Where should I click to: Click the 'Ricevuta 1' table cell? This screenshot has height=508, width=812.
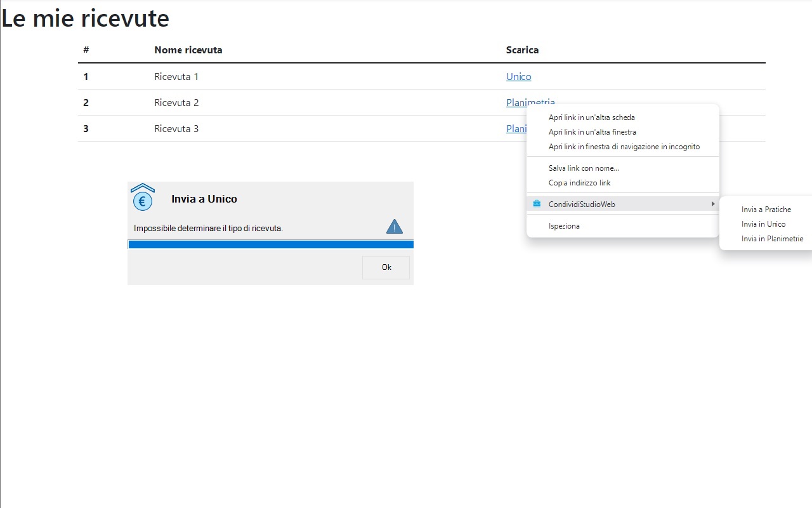point(176,77)
